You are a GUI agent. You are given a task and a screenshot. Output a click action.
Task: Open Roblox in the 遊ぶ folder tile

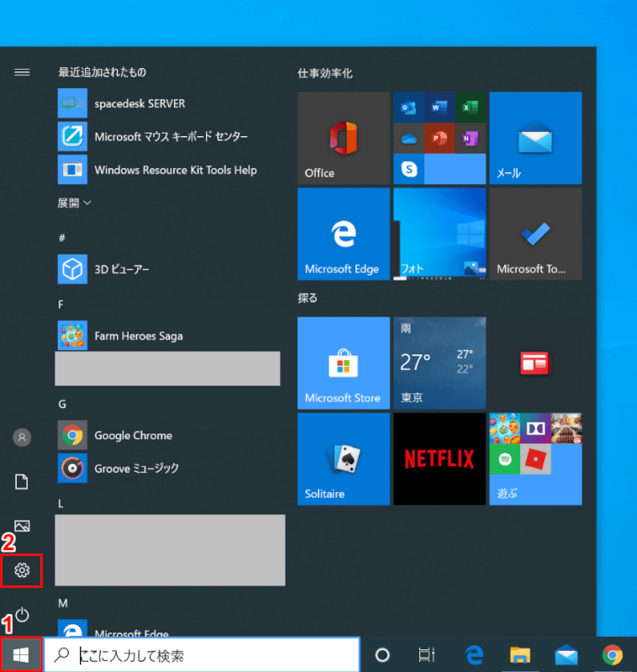(x=535, y=459)
